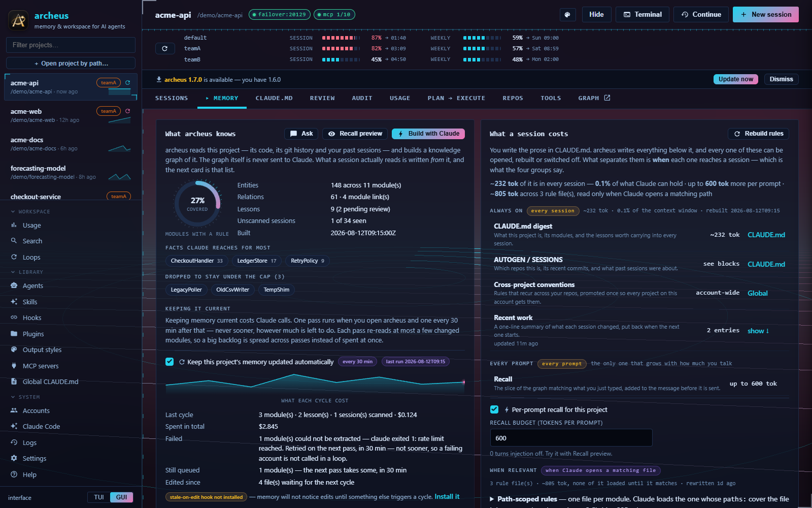Click the teamA weekly usage bar
812x508 pixels.
coord(482,49)
